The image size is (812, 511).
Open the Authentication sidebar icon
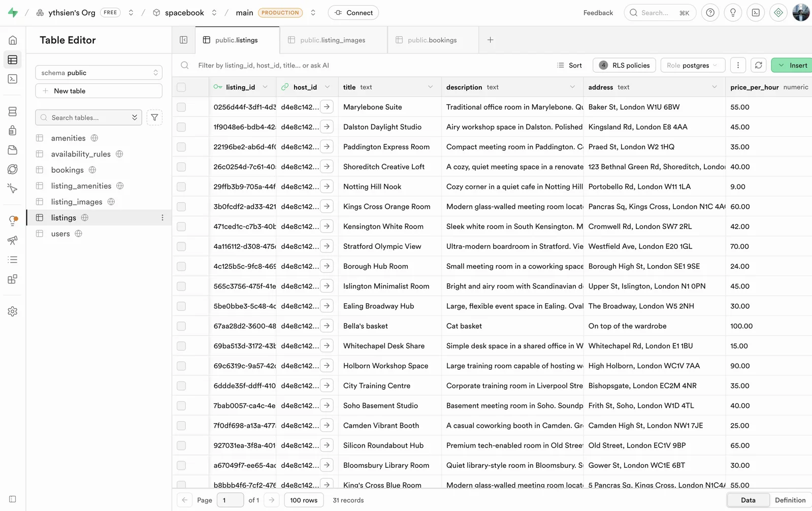(13, 131)
